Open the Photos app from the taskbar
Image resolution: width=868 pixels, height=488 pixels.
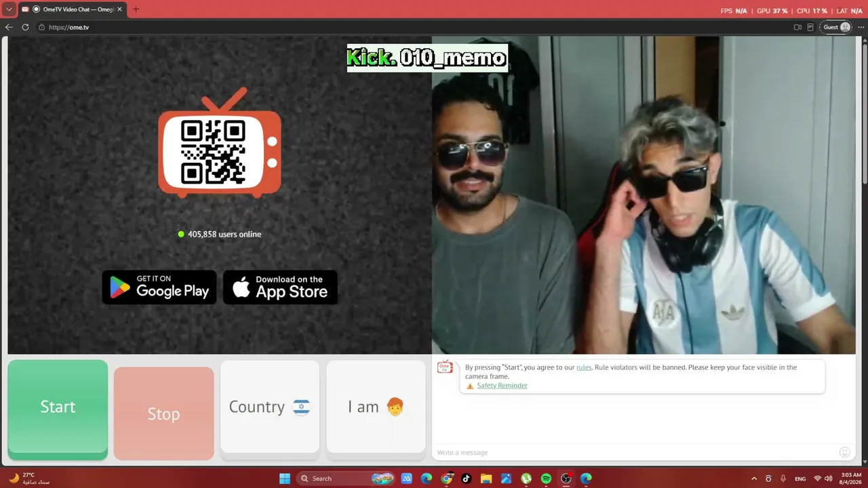pyautogui.click(x=507, y=479)
